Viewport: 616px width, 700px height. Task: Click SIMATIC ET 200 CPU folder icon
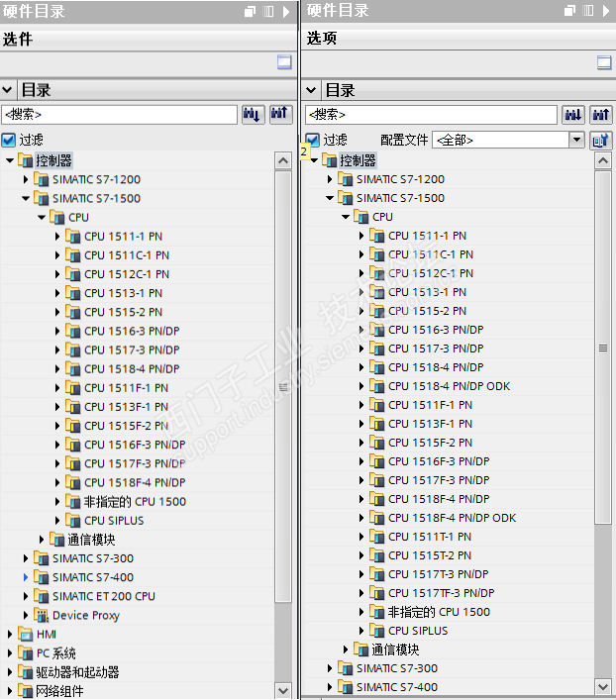click(41, 596)
